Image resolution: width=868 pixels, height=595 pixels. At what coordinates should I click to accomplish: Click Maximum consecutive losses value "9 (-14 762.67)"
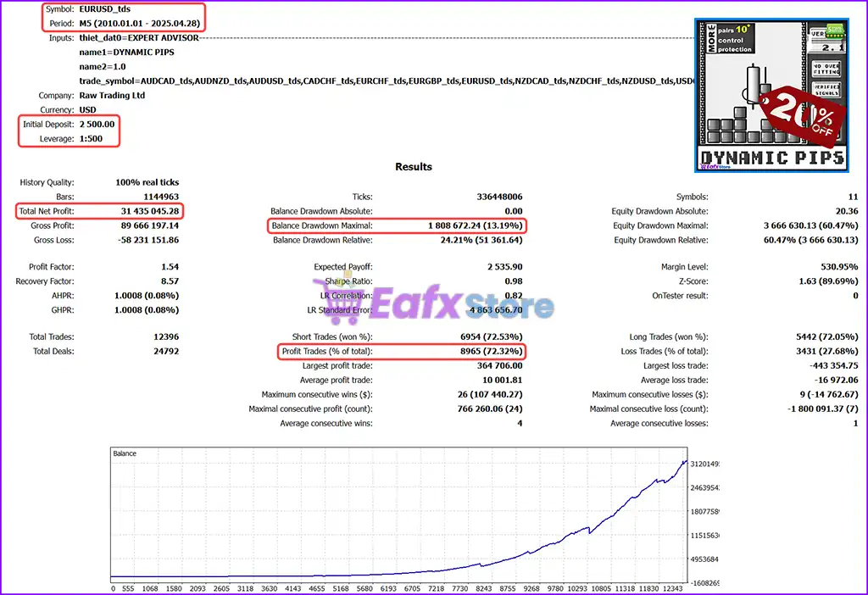pyautogui.click(x=829, y=394)
